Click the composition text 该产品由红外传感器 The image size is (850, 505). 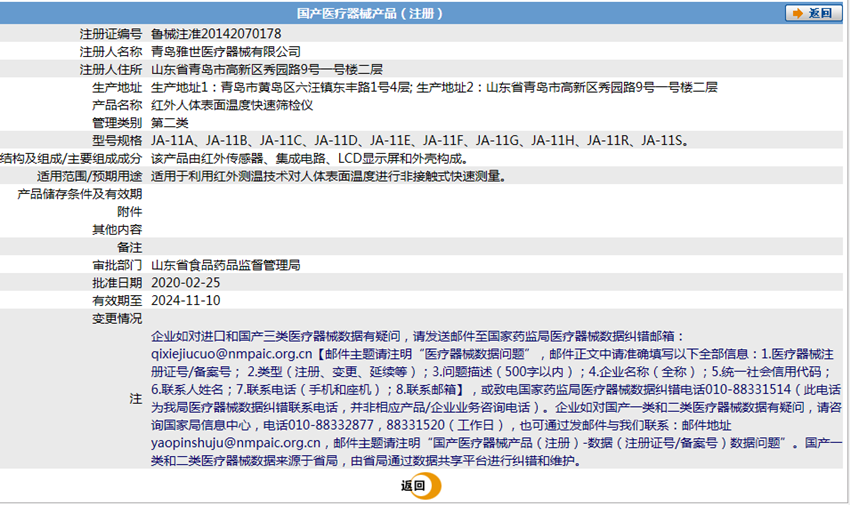(310, 158)
